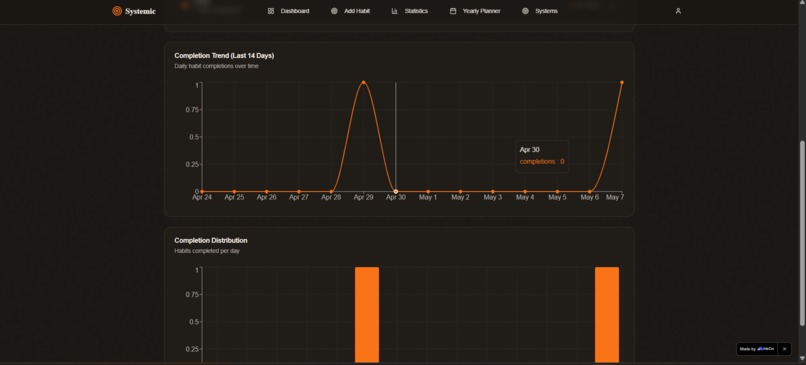Click the Yearly Planner calendar icon
The image size is (806, 365).
(453, 11)
